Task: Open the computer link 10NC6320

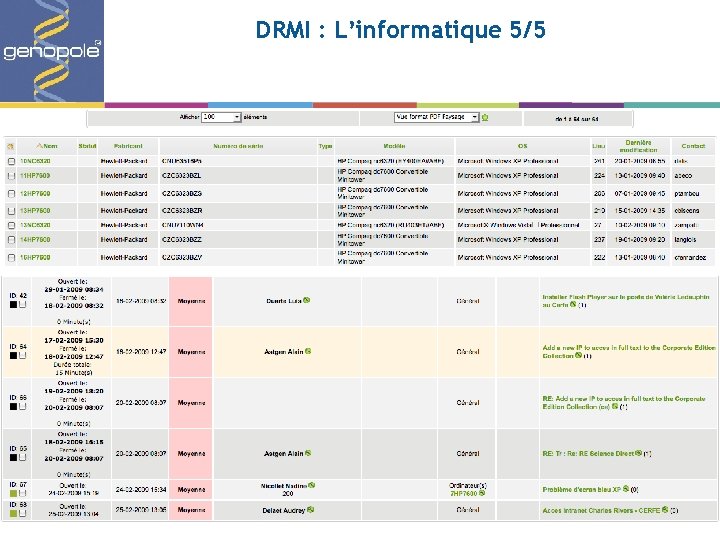Action: [35, 161]
